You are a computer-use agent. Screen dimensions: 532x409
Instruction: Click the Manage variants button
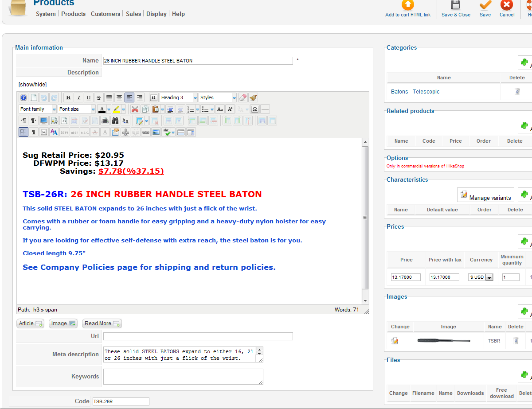485,195
